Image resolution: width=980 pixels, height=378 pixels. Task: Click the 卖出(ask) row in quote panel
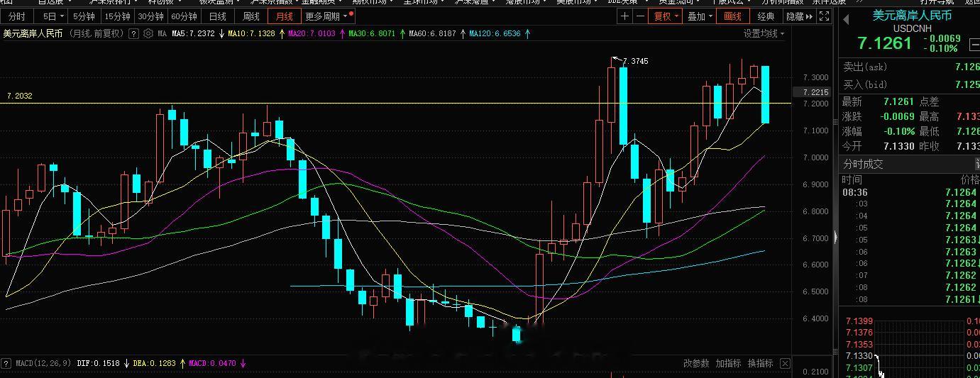[910, 67]
